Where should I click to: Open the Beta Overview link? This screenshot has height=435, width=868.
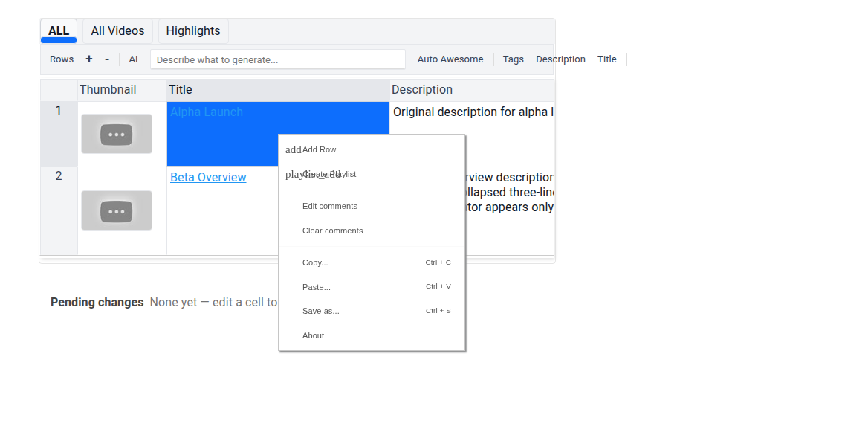point(208,177)
